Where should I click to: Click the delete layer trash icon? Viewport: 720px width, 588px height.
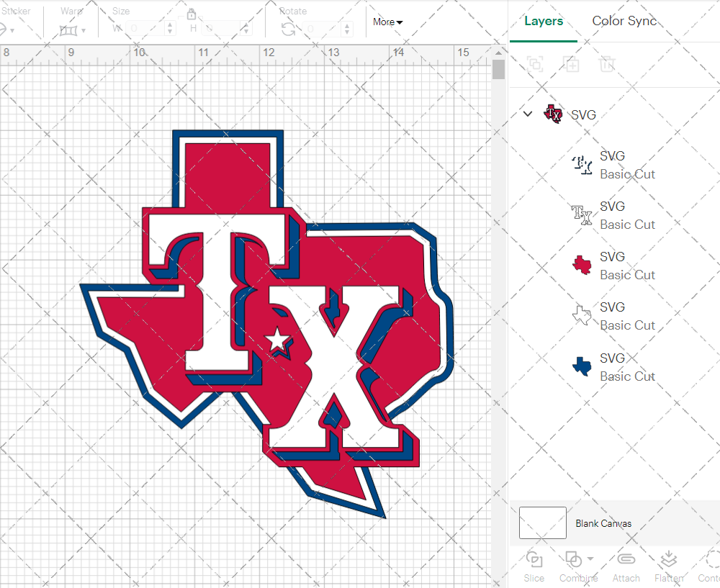tap(607, 64)
